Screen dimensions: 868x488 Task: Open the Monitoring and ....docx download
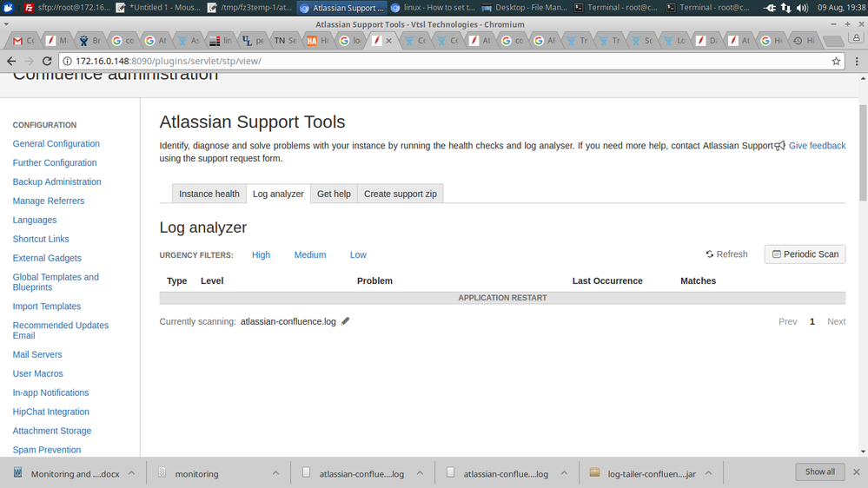click(68, 473)
